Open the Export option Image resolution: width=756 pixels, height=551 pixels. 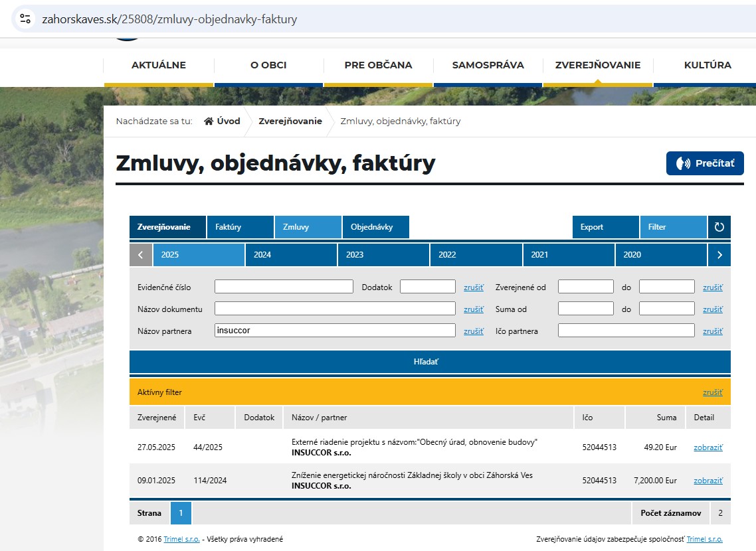[x=605, y=227]
